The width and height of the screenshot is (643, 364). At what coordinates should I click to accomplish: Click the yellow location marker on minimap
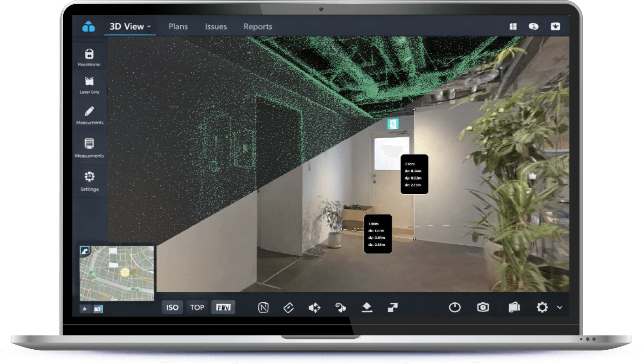[x=125, y=272]
